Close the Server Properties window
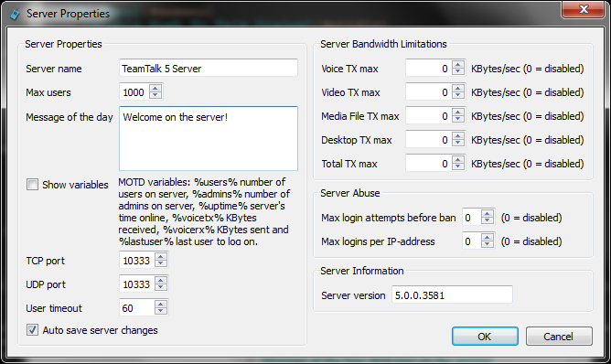 click(583, 9)
